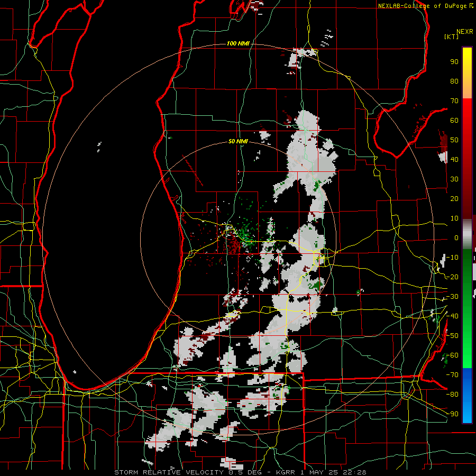476x476 pixels.
Task: Click the -20 knot scale label
Action: pos(452,277)
